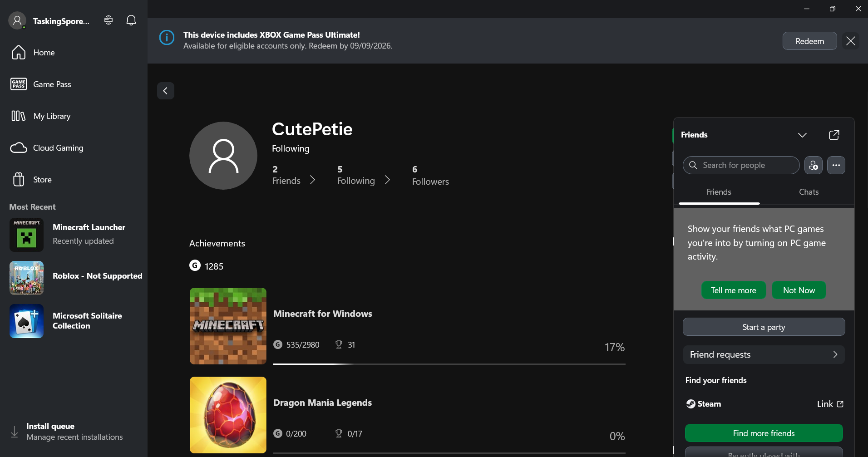This screenshot has width=868, height=457.
Task: Open Install queue manager
Action: (74, 432)
